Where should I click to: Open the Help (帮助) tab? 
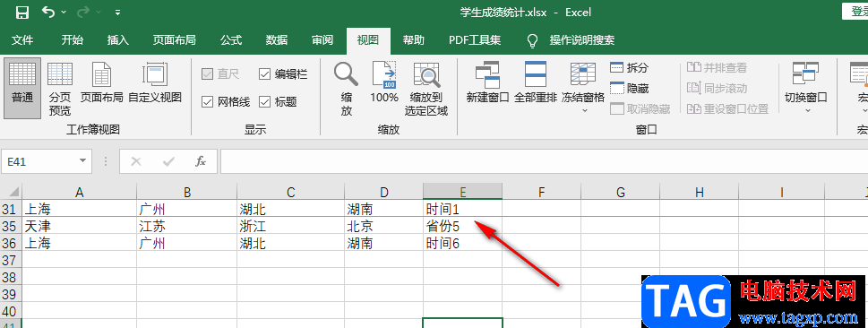pyautogui.click(x=414, y=40)
